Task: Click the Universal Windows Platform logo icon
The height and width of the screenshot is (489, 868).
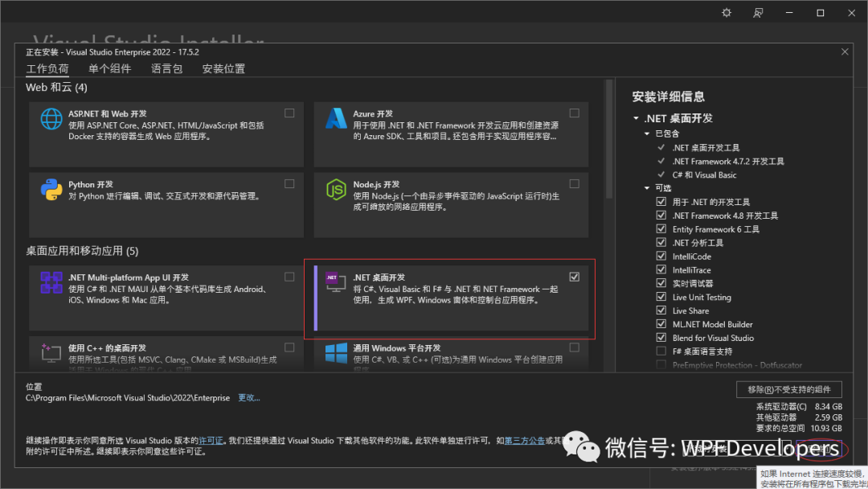Action: pos(336,353)
